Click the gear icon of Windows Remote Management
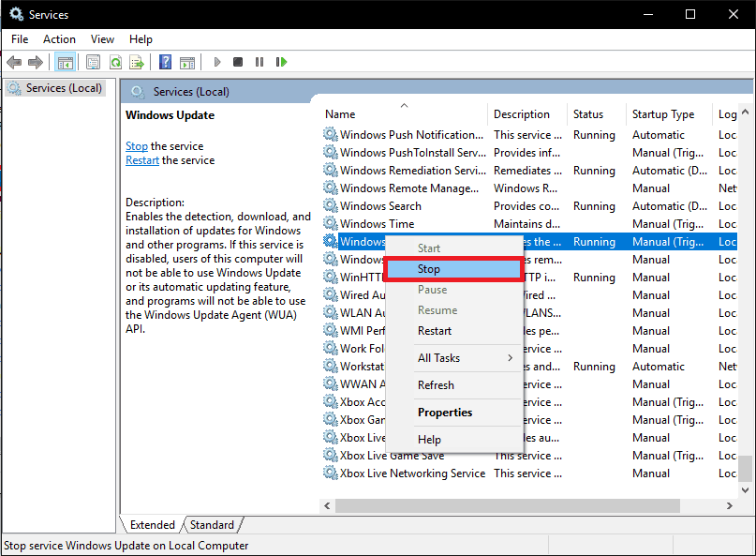 point(331,188)
